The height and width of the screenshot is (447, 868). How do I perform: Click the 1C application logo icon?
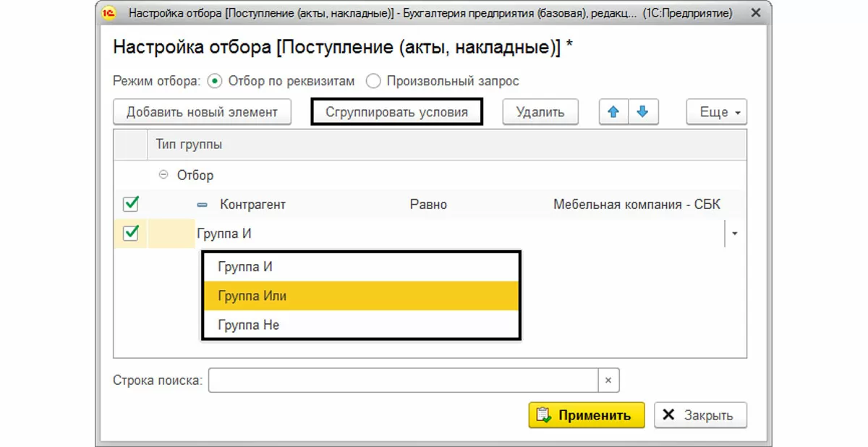[x=110, y=13]
